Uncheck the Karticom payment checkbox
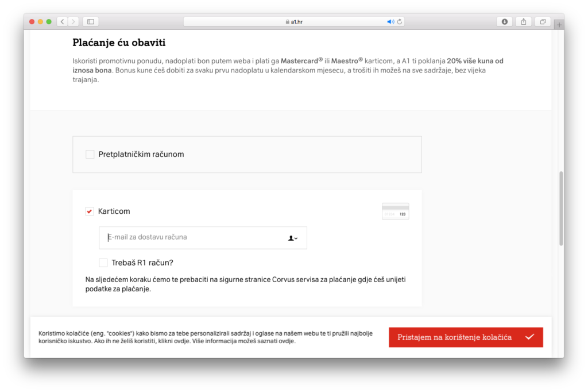This screenshot has width=588, height=392. tap(90, 212)
